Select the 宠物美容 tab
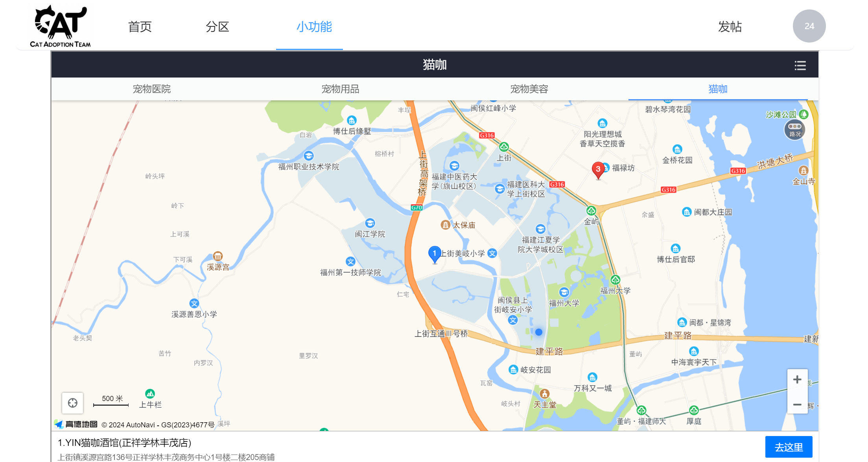 point(529,89)
